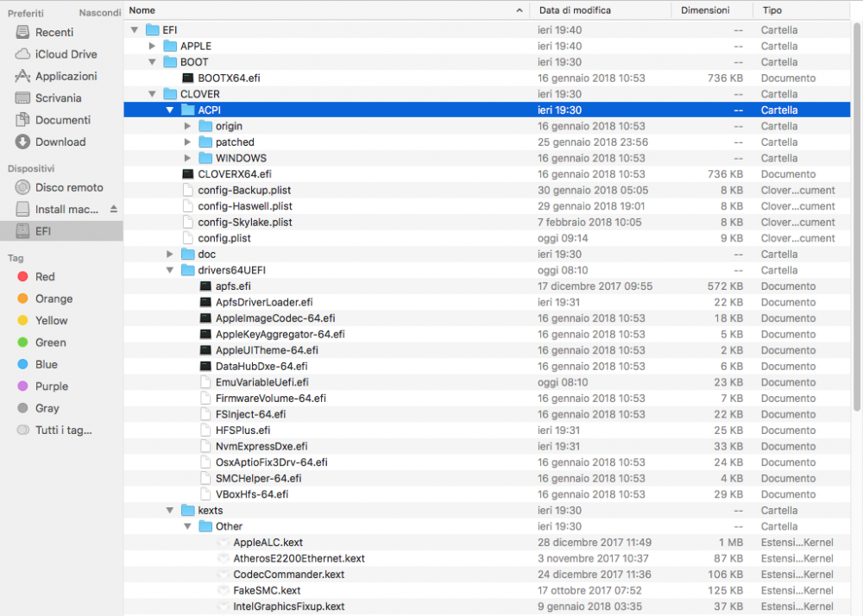
Task: Select OsxAptioFix3Drv-64.efi file
Action: click(487, 462)
